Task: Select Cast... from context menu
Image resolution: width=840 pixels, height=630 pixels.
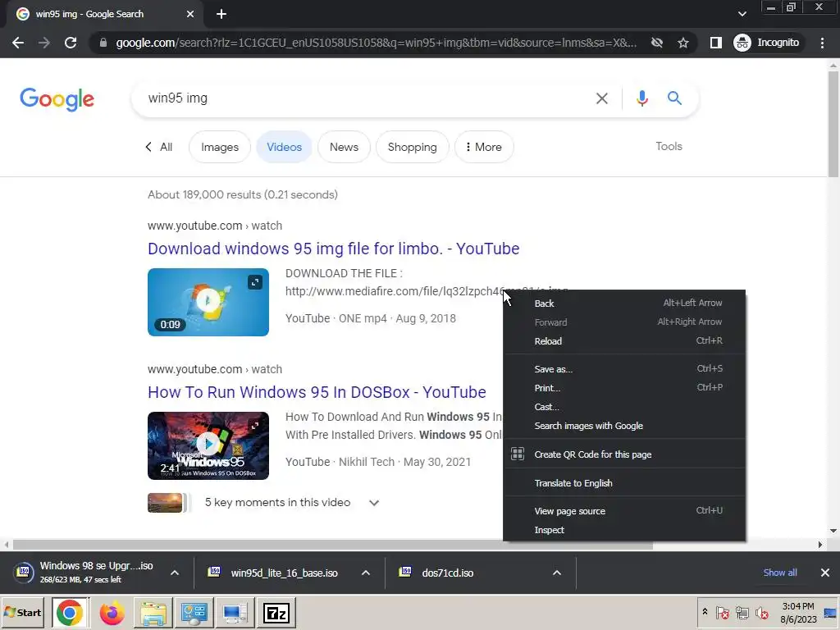Action: point(624,407)
